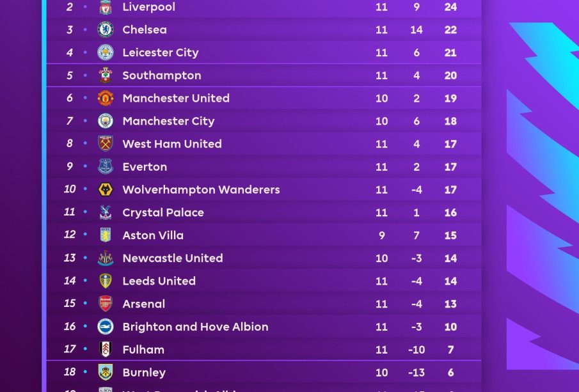Click the Chelsea club crest
The image size is (579, 392).
(106, 29)
